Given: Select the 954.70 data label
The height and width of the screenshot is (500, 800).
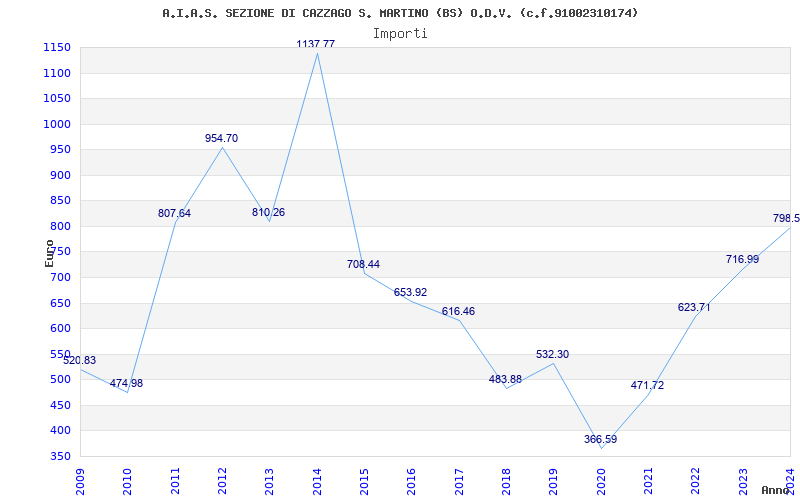Looking at the screenshot, I should coord(221,138).
